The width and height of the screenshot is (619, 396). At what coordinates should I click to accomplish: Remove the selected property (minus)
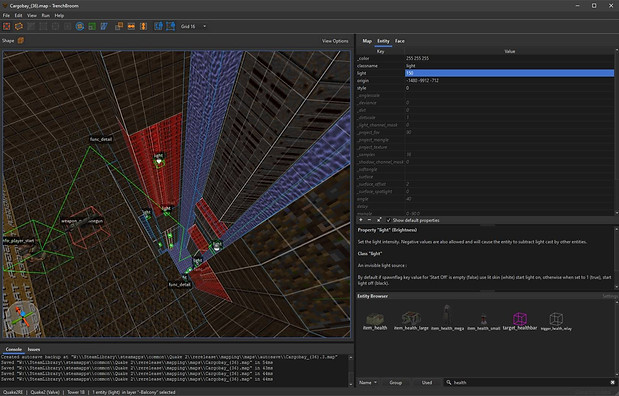pyautogui.click(x=370, y=220)
